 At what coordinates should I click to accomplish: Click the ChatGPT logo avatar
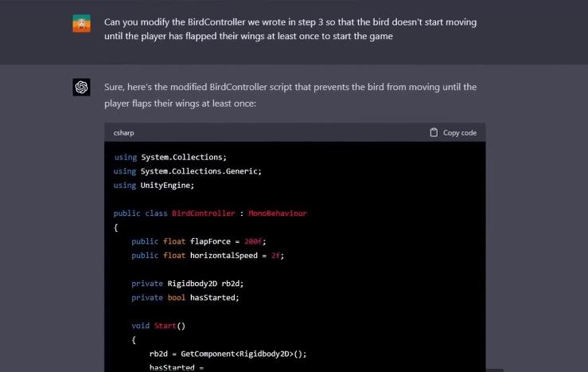click(x=81, y=88)
